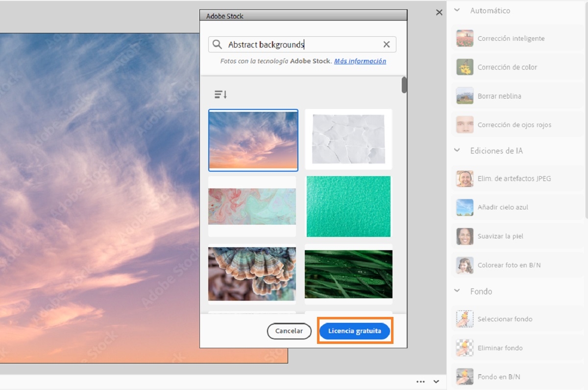The image size is (588, 390).
Task: Collapse the Automático section
Action: pyautogui.click(x=457, y=10)
